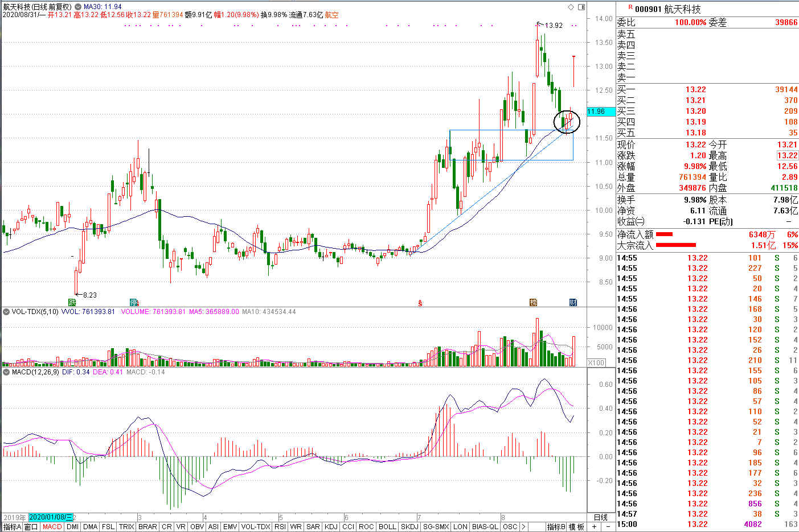Image resolution: width=799 pixels, height=532 pixels.
Task: Click the 15:00 closing trade row with 4082
Action: (x=707, y=524)
